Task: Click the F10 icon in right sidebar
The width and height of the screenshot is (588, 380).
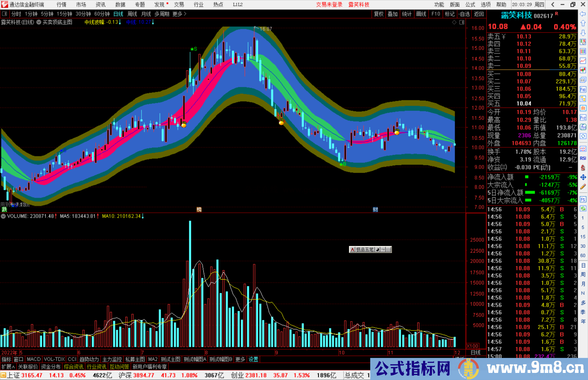Action: [x=583, y=89]
